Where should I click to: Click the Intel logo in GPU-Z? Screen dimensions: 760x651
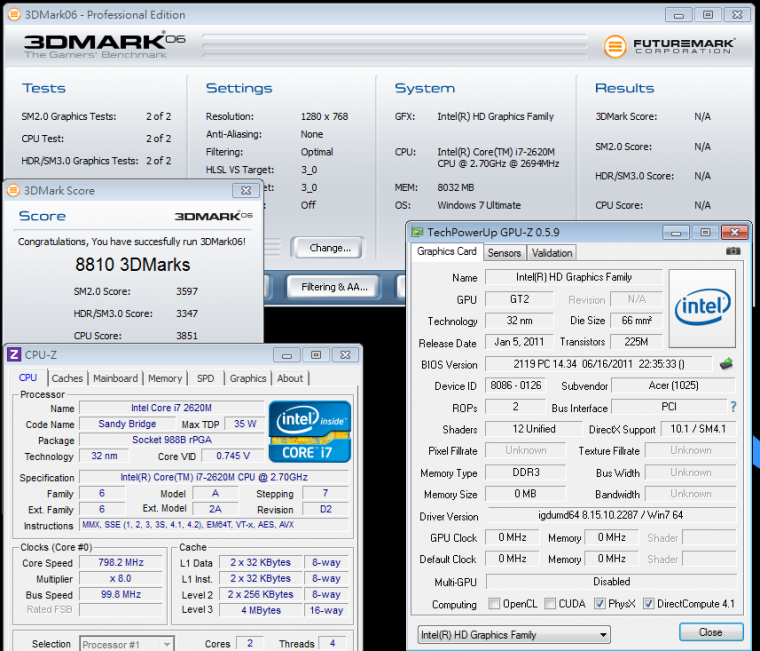pos(702,308)
